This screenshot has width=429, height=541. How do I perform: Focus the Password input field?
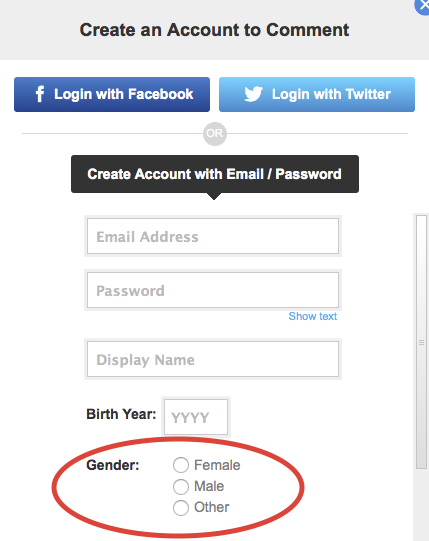(x=213, y=290)
